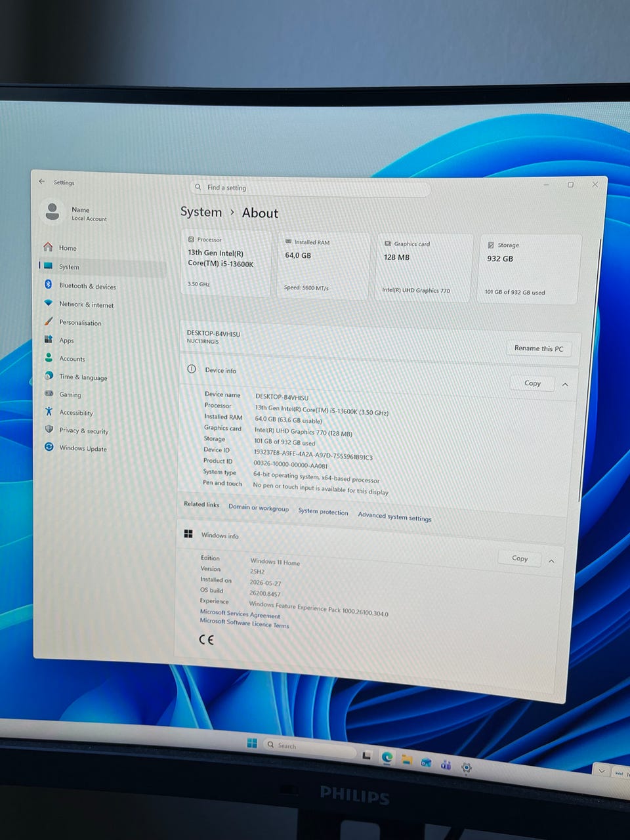
Task: Open the Microsoft Services Agreement link
Action: 240,614
